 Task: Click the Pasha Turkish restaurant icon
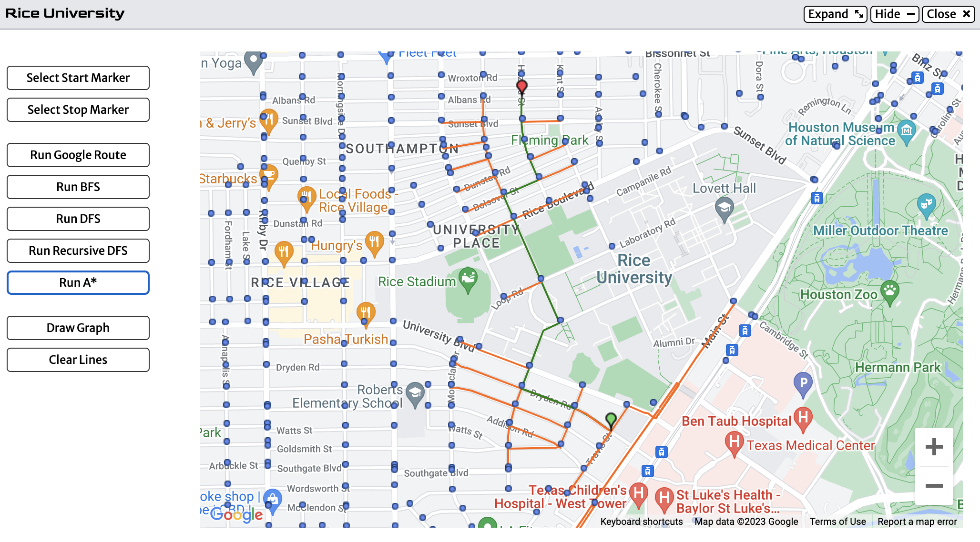[x=366, y=312]
